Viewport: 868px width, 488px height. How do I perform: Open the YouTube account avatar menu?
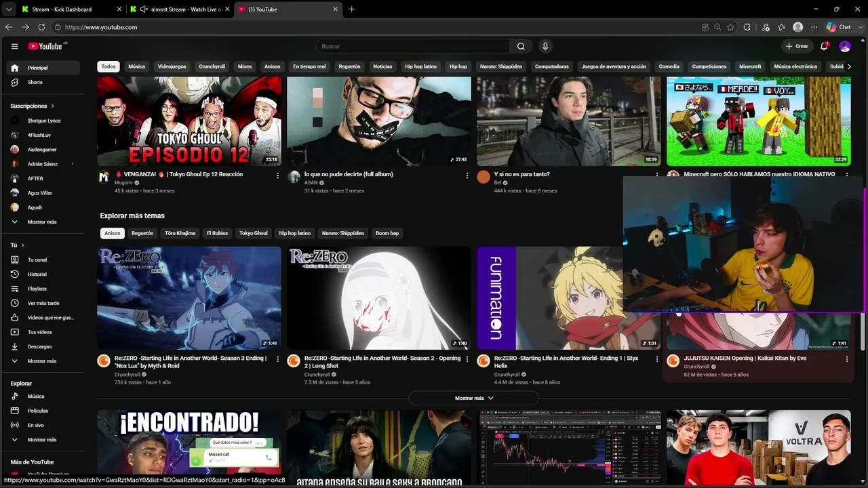[x=844, y=46]
